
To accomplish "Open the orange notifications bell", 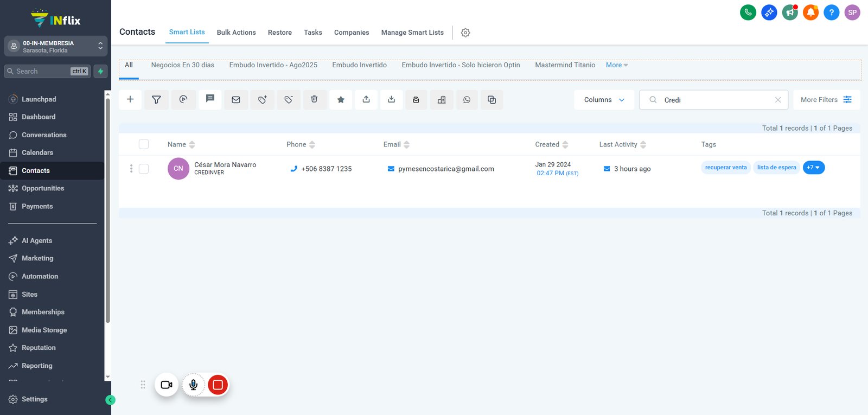I will (x=810, y=12).
